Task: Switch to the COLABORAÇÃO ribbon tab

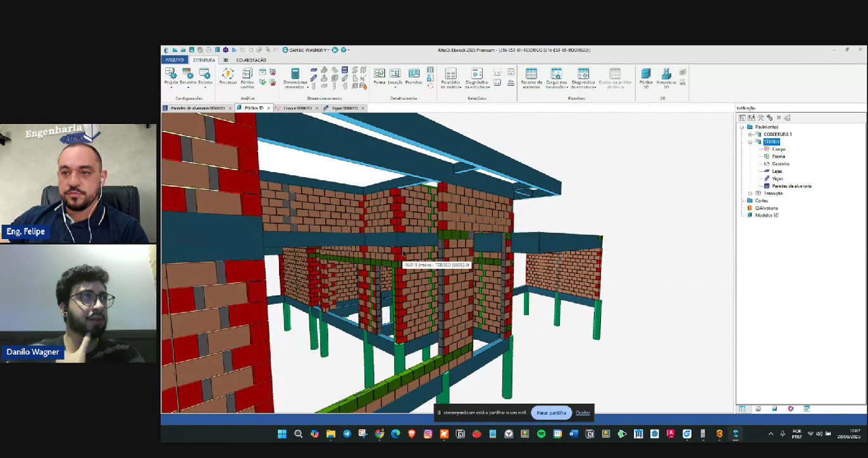Action: 251,60
